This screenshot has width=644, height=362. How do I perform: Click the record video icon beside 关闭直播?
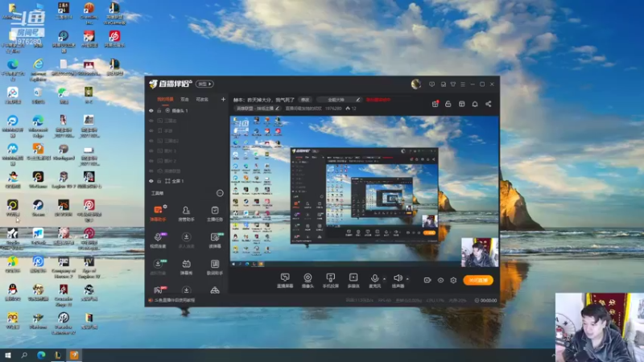click(x=427, y=280)
